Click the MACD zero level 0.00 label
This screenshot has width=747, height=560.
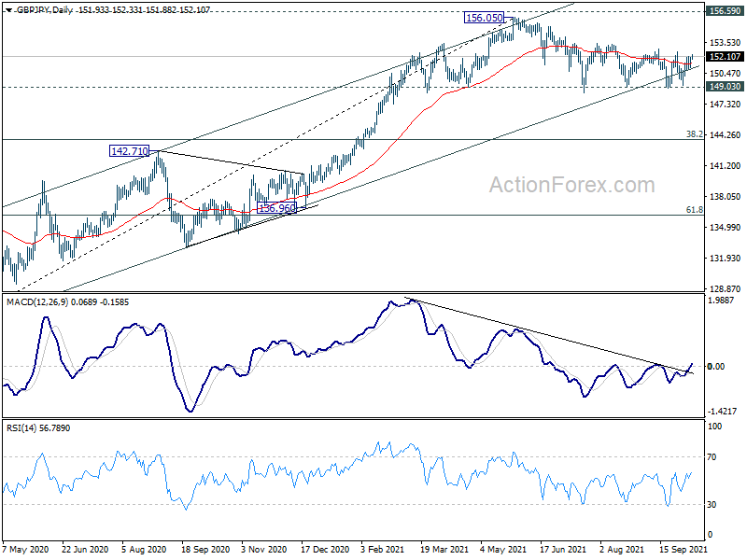coord(716,366)
